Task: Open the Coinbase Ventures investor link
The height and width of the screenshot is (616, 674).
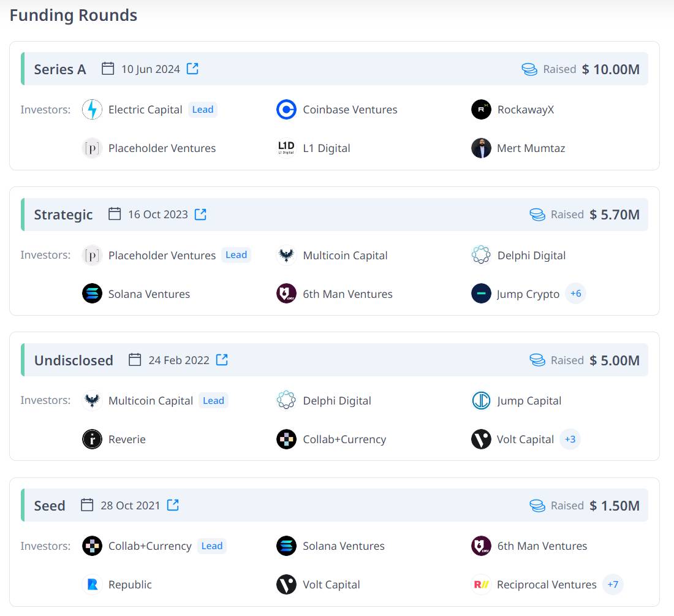Action: point(350,110)
